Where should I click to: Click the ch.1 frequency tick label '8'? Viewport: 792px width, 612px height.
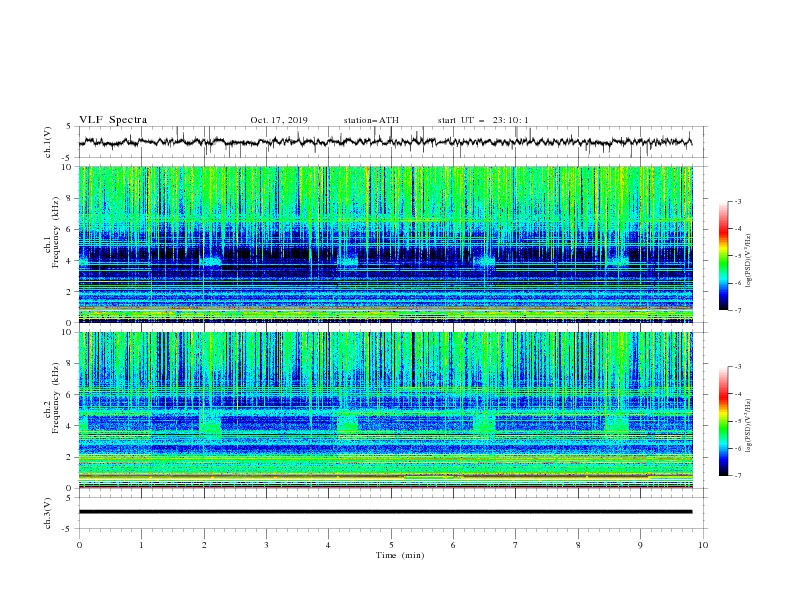click(x=69, y=198)
